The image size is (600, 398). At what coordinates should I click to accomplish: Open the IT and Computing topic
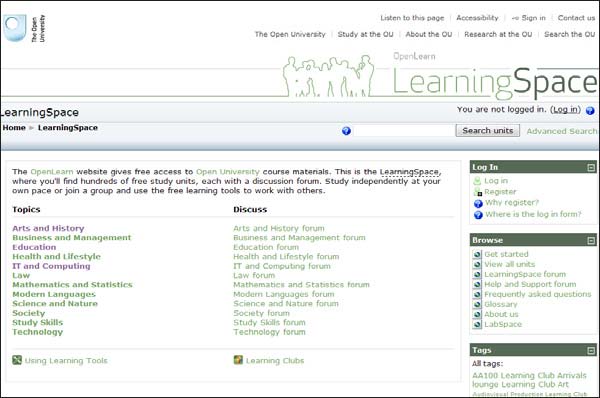(51, 266)
